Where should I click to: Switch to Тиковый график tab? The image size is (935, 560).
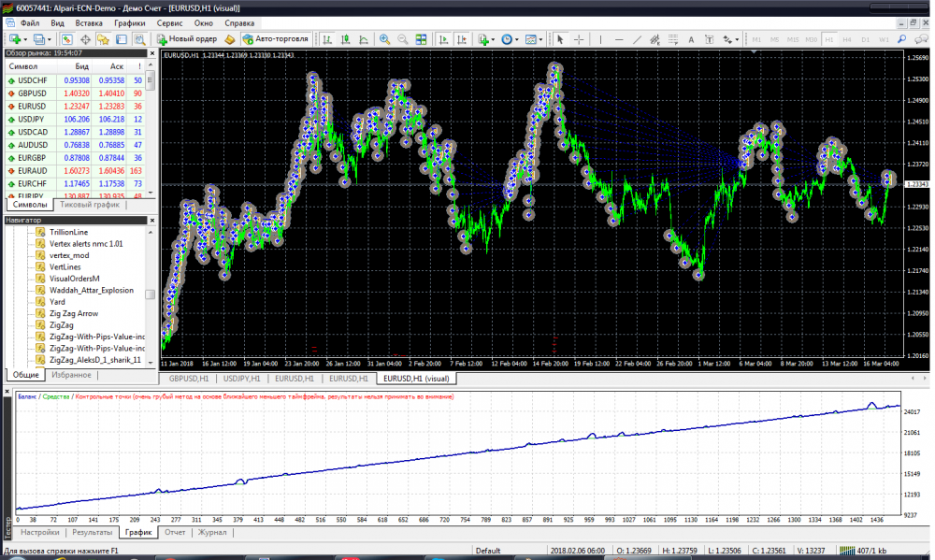(90, 205)
